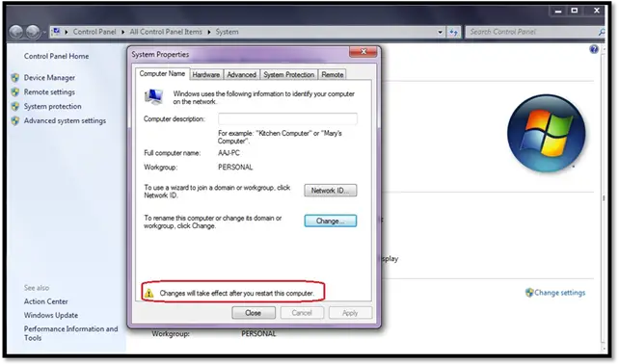The width and height of the screenshot is (619, 364).
Task: Click the Network ID button
Action: 331,191
